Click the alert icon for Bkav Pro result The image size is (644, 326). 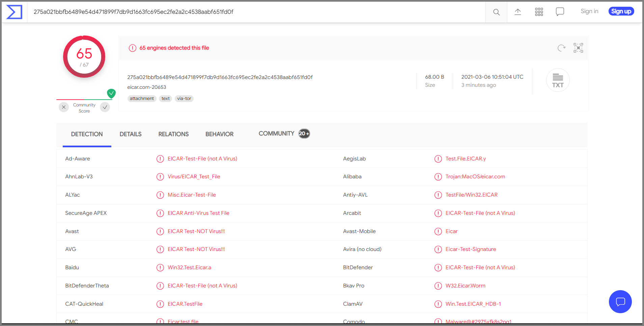pyautogui.click(x=438, y=286)
